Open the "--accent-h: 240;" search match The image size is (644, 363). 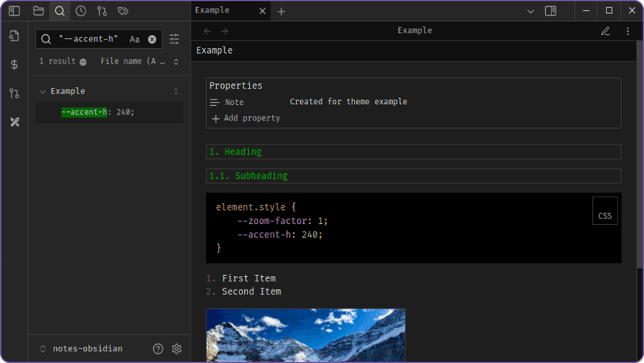(109, 112)
